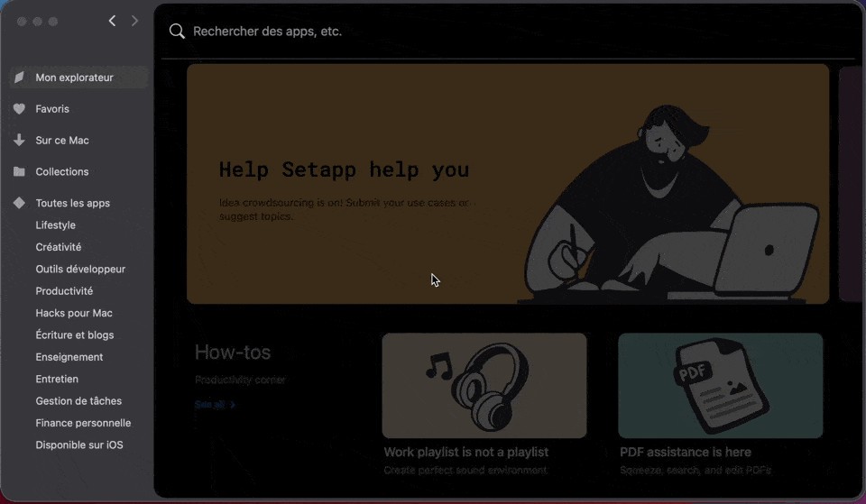Open the Finance personnelle category
866x504 pixels.
pyautogui.click(x=83, y=423)
